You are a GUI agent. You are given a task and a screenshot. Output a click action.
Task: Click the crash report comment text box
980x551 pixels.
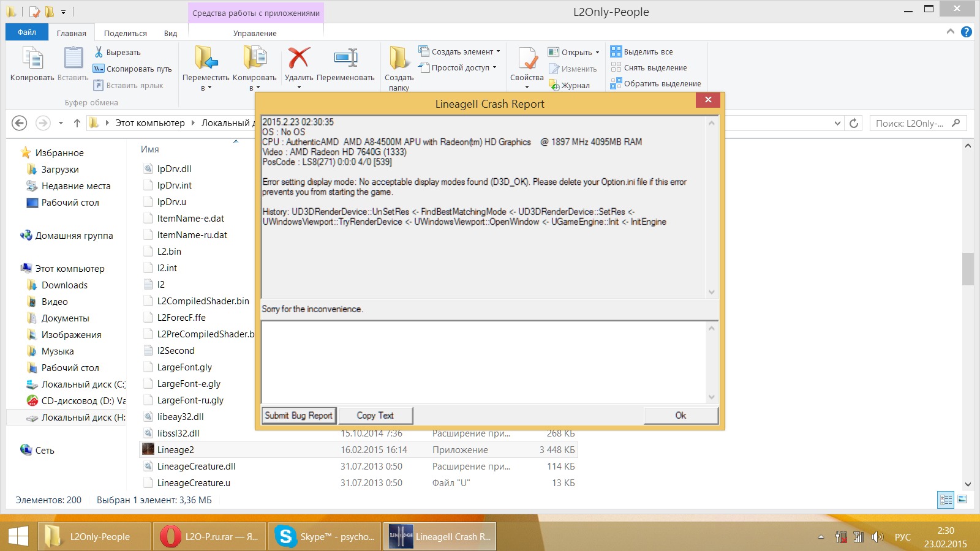click(x=484, y=362)
